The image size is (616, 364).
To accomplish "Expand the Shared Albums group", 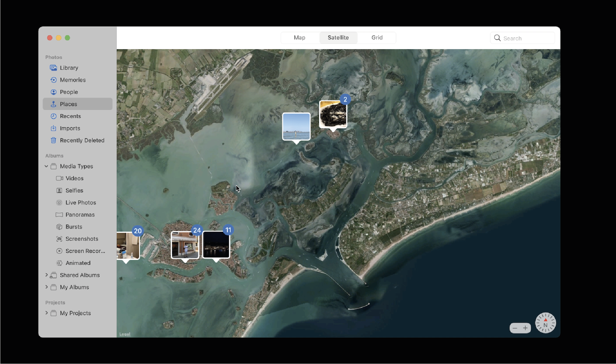I will [46, 275].
